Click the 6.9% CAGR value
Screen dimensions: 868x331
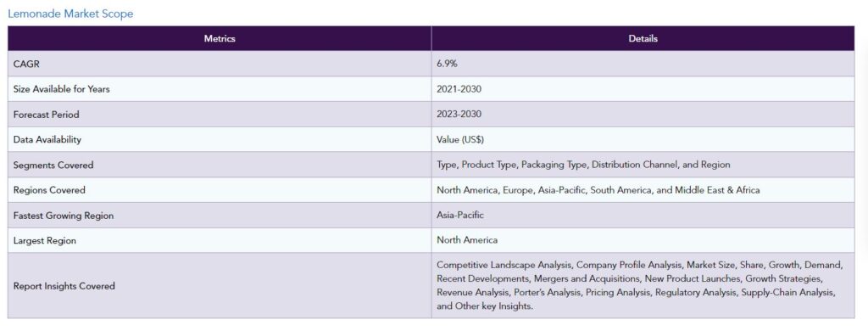[447, 64]
